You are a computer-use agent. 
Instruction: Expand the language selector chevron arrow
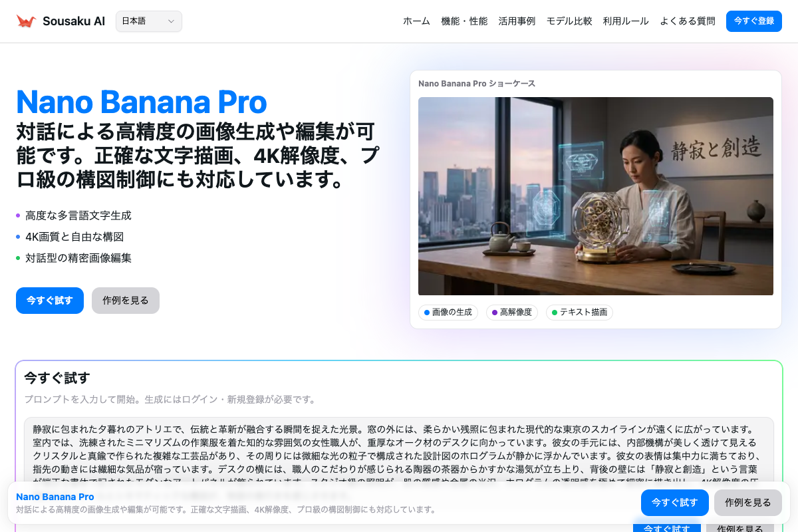[171, 21]
